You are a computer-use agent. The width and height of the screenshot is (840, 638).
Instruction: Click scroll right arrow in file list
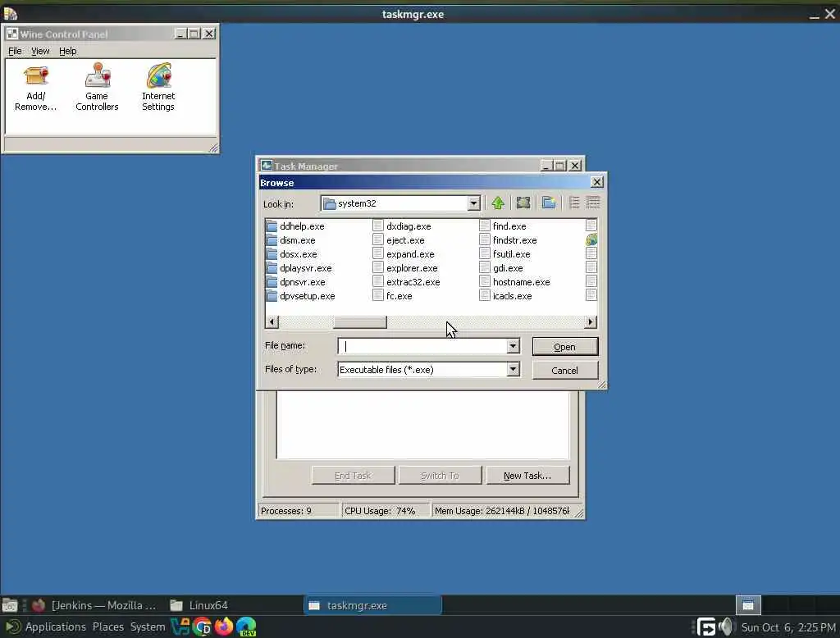[x=591, y=322]
